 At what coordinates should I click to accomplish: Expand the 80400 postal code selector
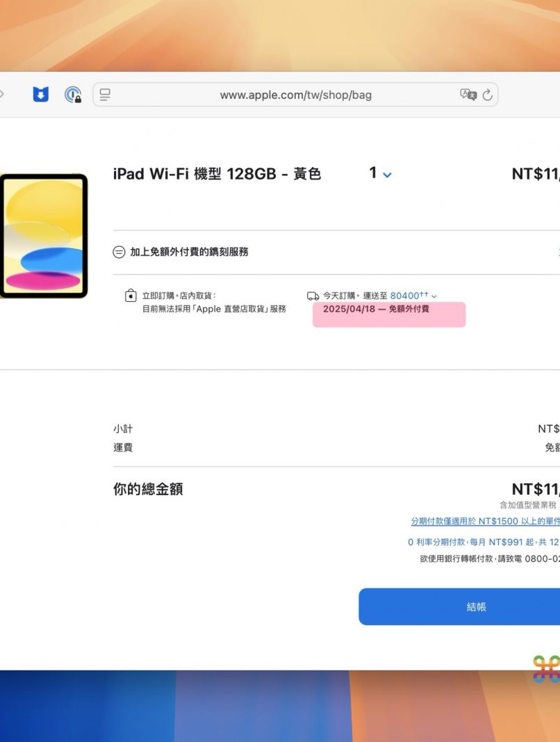tap(413, 296)
